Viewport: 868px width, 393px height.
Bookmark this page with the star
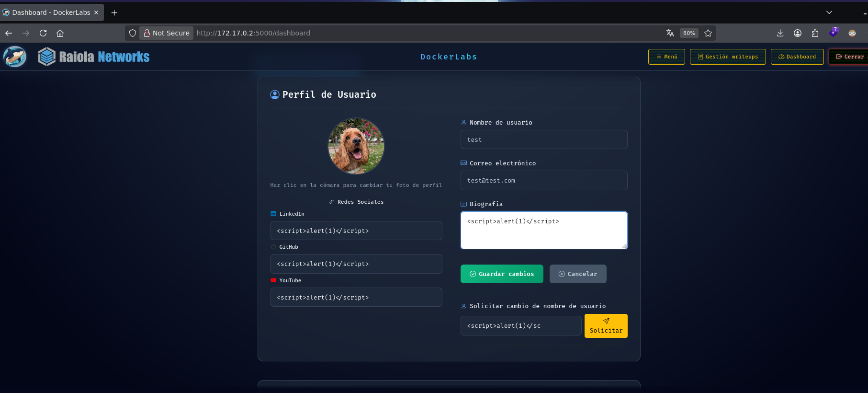pyautogui.click(x=708, y=33)
